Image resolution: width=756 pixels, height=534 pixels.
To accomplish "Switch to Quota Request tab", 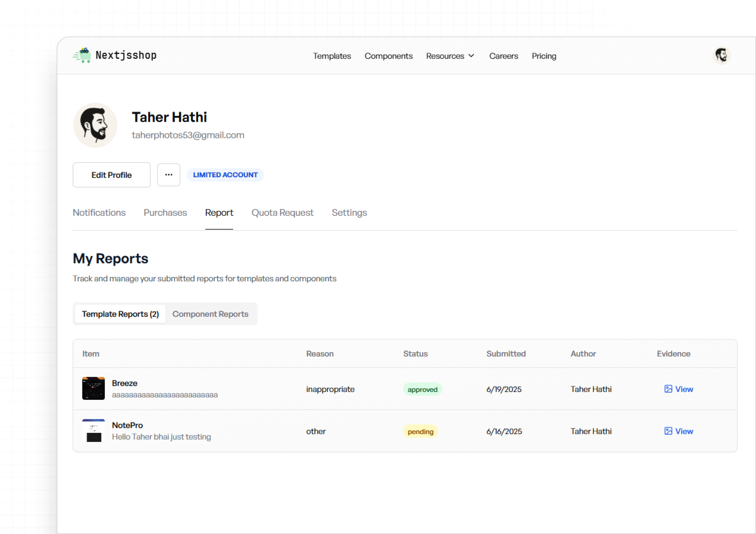I will click(282, 212).
